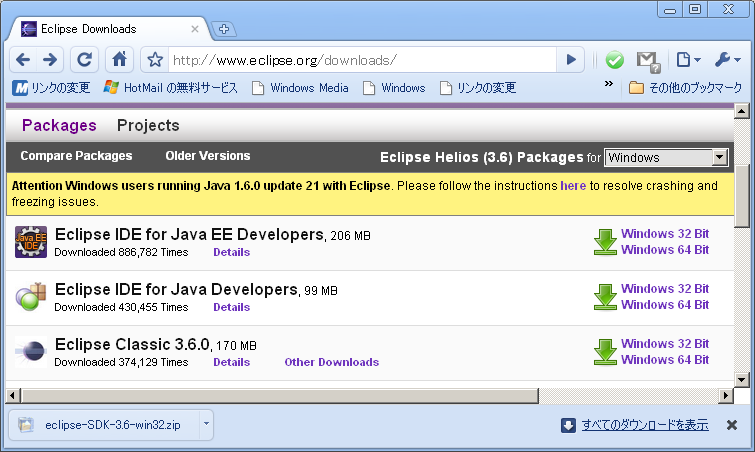Open the その他のブックマーク folder
This screenshot has width=755, height=452.
pos(686,88)
